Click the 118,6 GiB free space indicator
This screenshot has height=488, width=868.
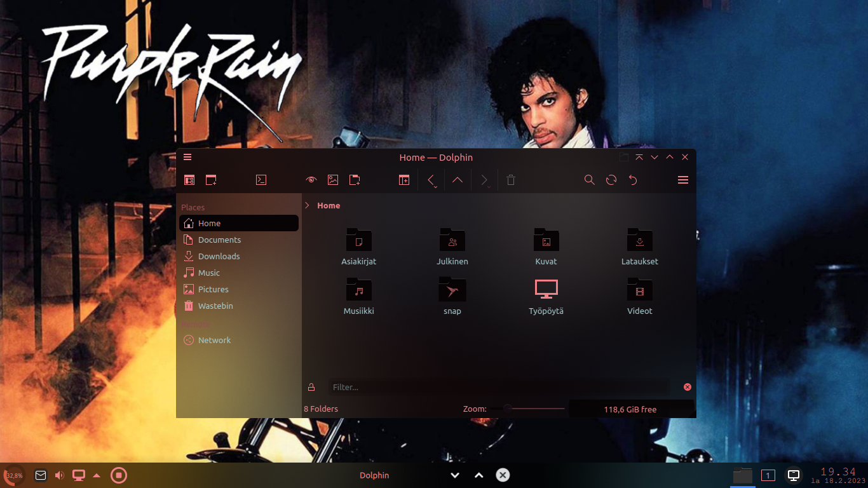coord(630,409)
